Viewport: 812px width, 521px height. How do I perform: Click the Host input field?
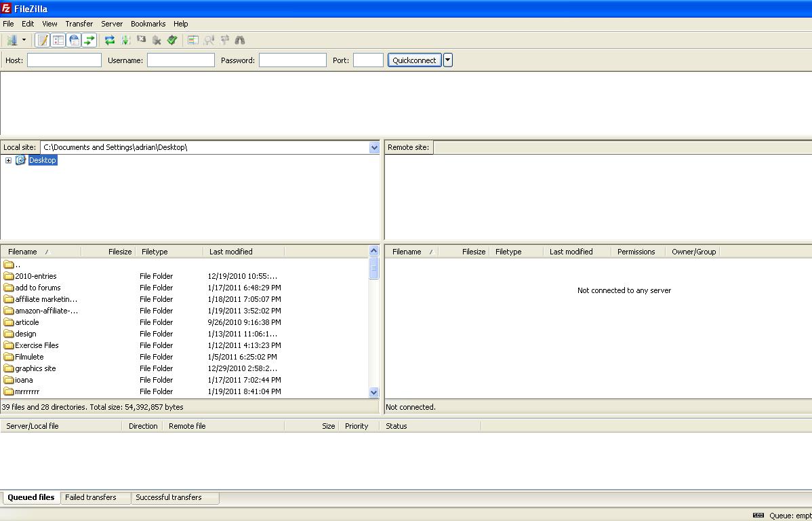64,60
